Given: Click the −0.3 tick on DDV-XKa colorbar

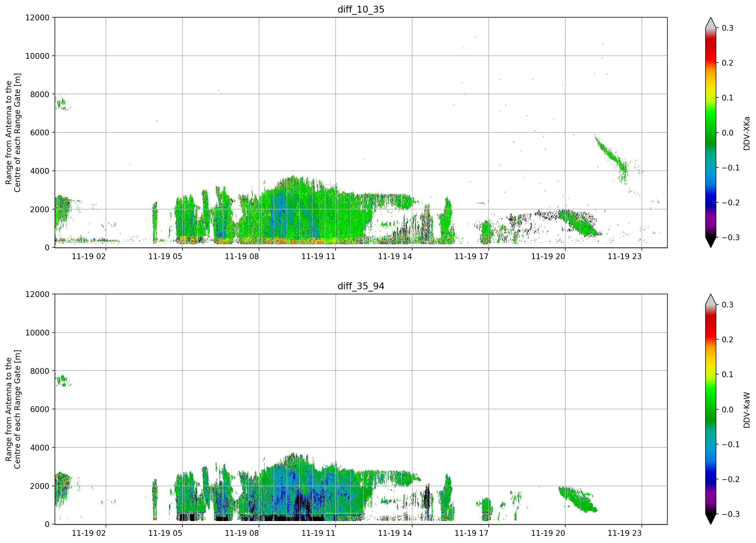Looking at the screenshot, I should point(731,237).
